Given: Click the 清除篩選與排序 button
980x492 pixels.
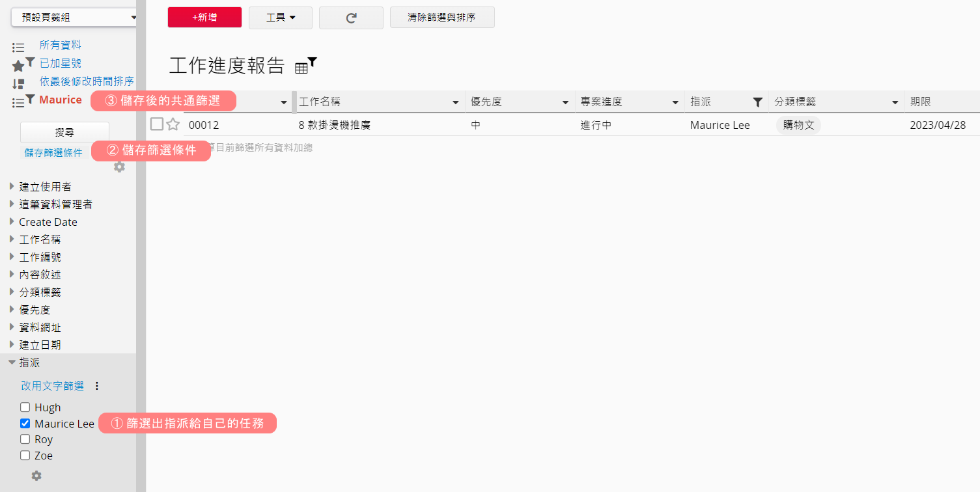Looking at the screenshot, I should tap(442, 18).
